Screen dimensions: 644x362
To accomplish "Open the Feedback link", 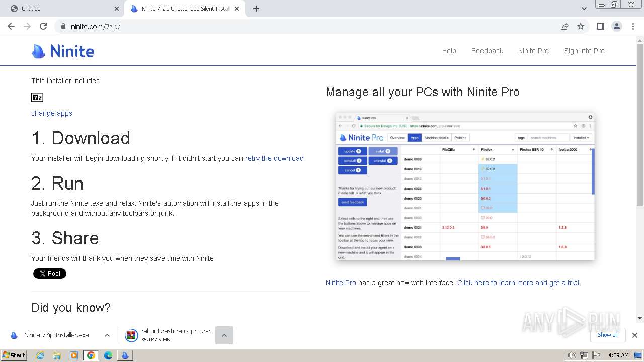I will (487, 51).
